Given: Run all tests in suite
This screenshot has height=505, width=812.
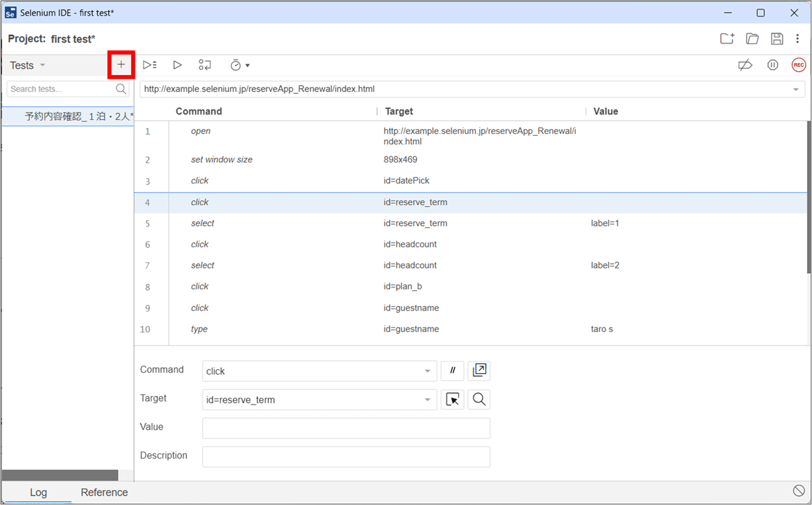Looking at the screenshot, I should [x=149, y=65].
